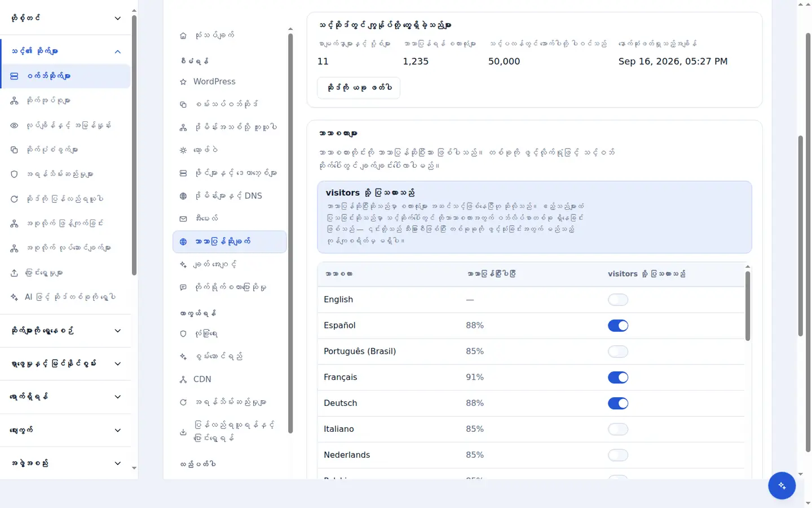
Task: Click the sparkle icon next to the AI item
Action: point(14,297)
